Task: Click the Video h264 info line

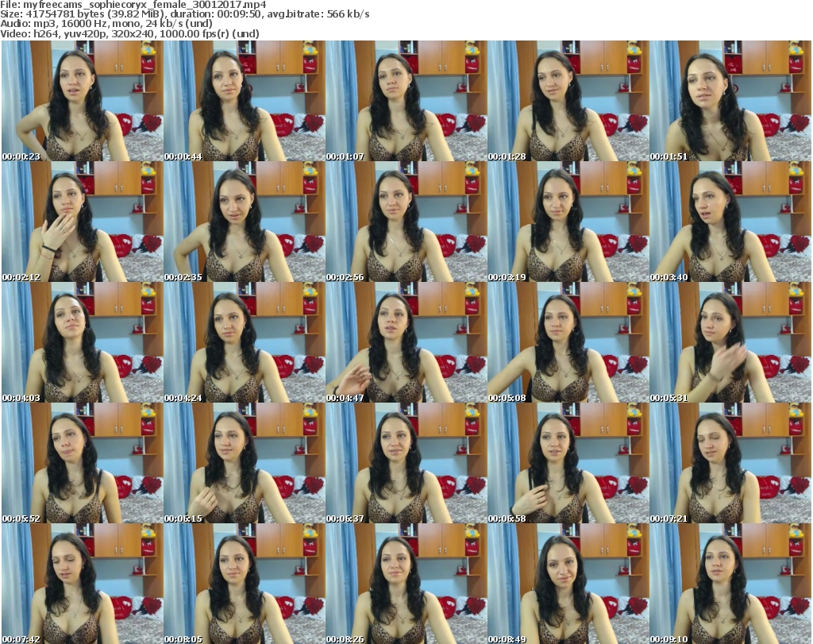Action: click(x=129, y=33)
